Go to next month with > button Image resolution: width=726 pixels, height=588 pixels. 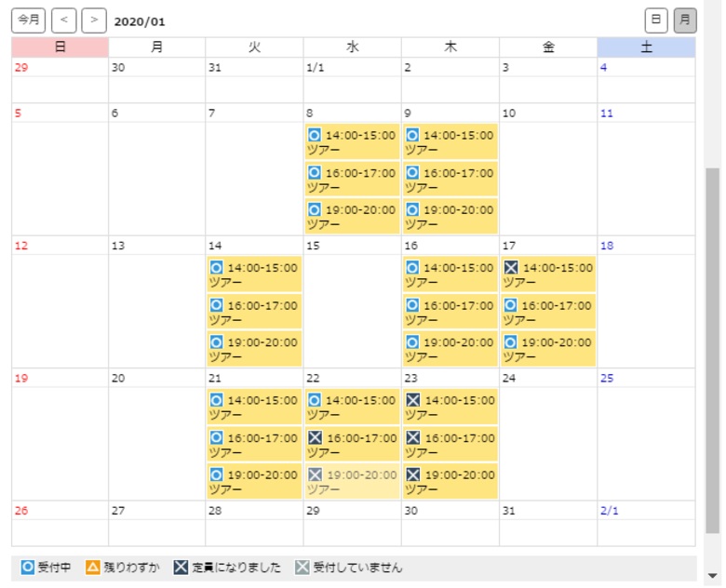[x=93, y=20]
